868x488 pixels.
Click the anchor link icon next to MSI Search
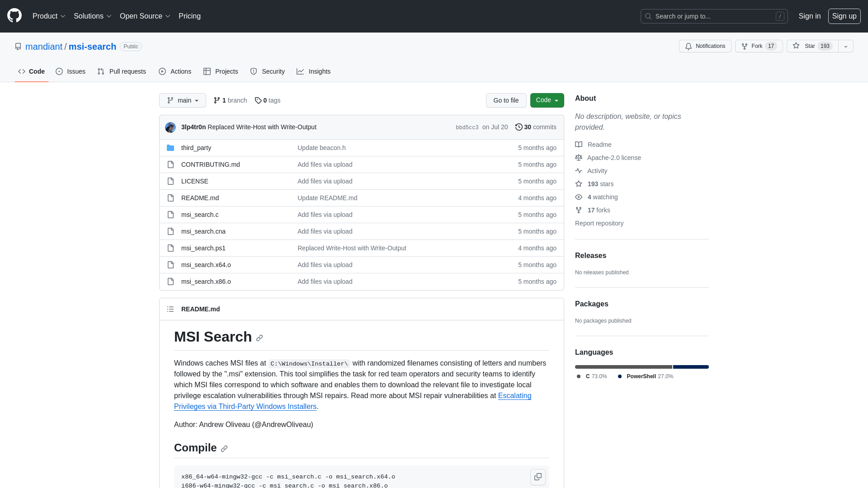pyautogui.click(x=259, y=338)
